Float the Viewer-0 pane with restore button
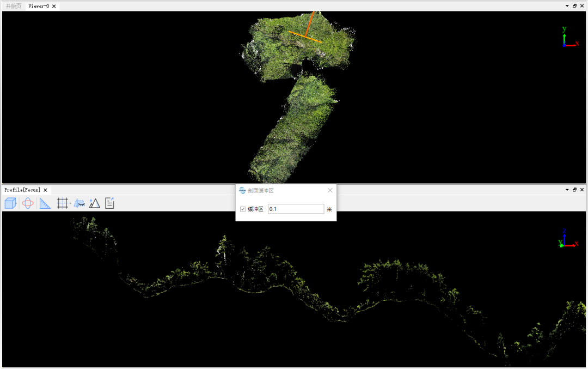Image resolution: width=588 pixels, height=369 pixels. click(574, 6)
